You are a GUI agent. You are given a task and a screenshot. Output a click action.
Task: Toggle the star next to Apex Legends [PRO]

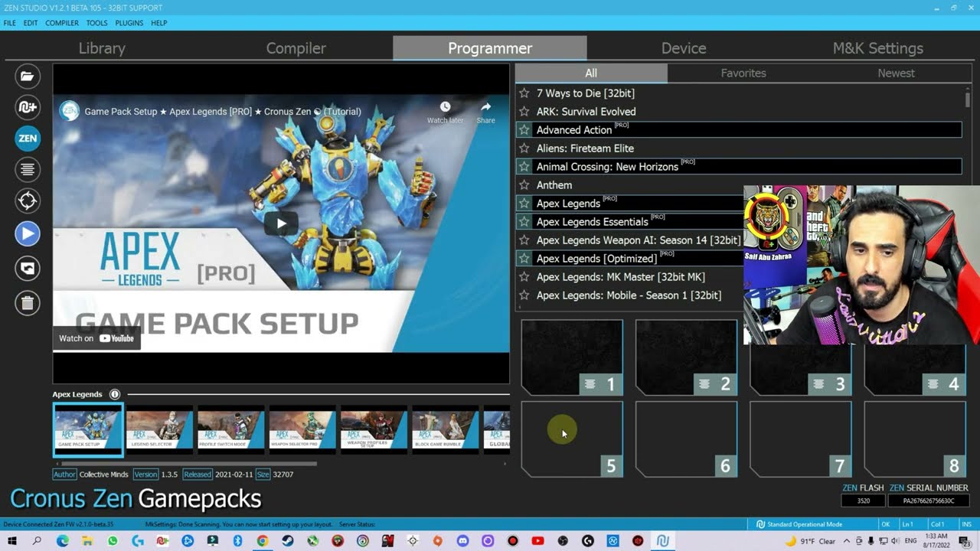(524, 204)
